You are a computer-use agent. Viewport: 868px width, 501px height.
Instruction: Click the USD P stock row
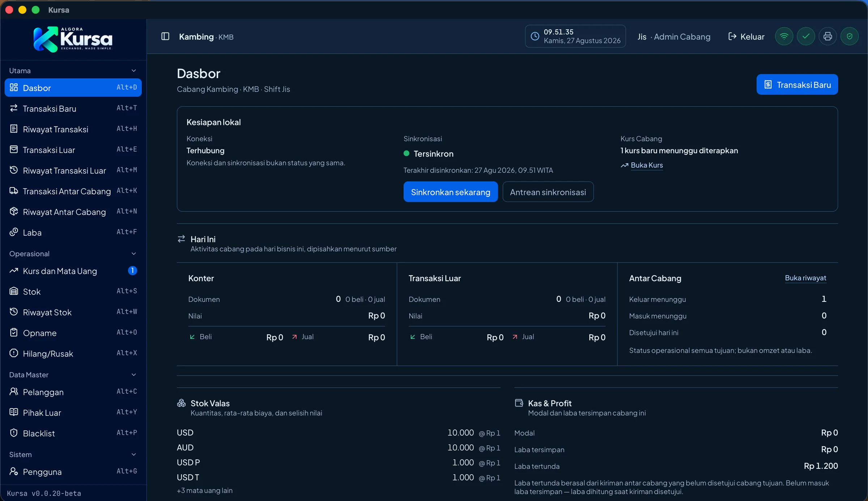point(339,462)
